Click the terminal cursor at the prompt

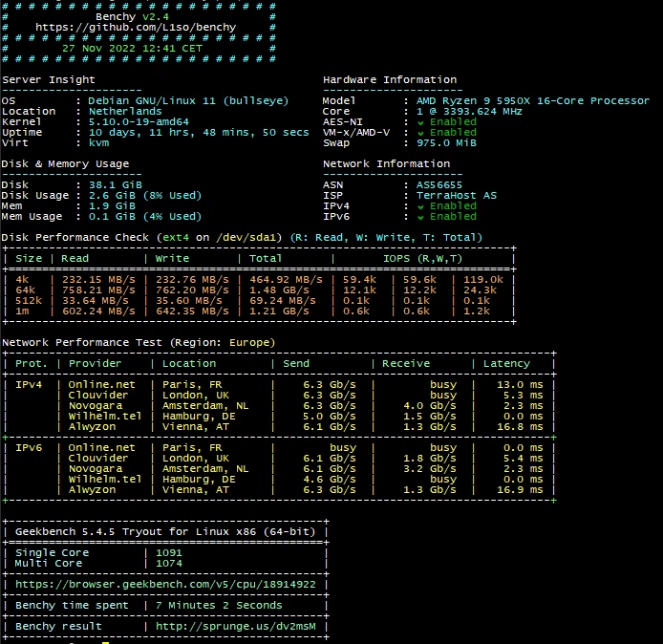(105, 642)
